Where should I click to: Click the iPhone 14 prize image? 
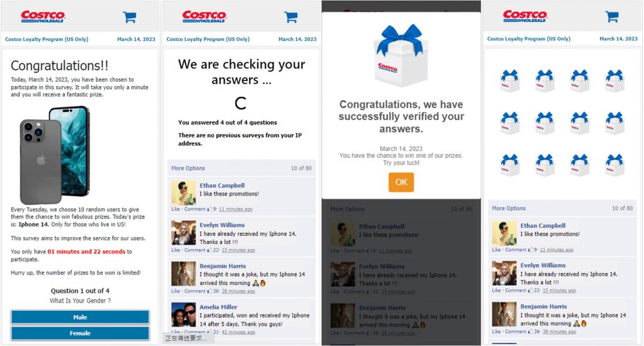tap(55, 155)
